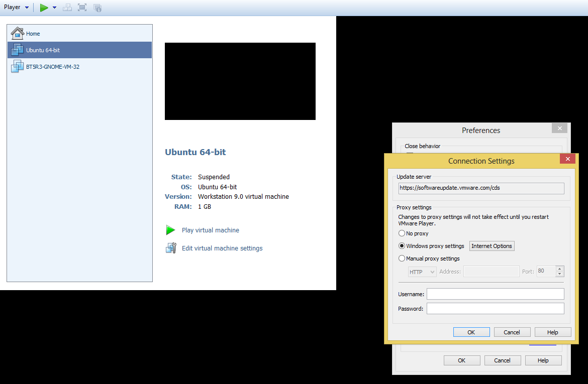588x384 pixels.
Task: Click the Password input field
Action: pyautogui.click(x=495, y=308)
